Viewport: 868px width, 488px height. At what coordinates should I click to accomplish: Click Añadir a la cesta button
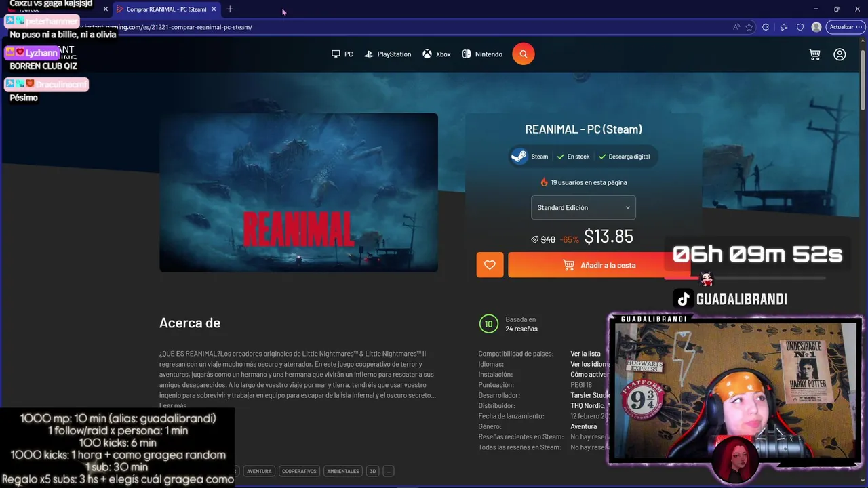pyautogui.click(x=599, y=265)
